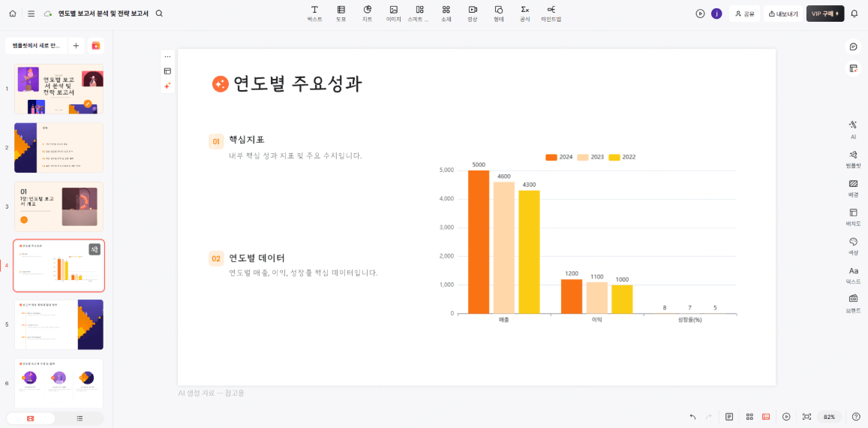Click the AI sparkle icon beside canvas
868x428 pixels.
[x=168, y=86]
